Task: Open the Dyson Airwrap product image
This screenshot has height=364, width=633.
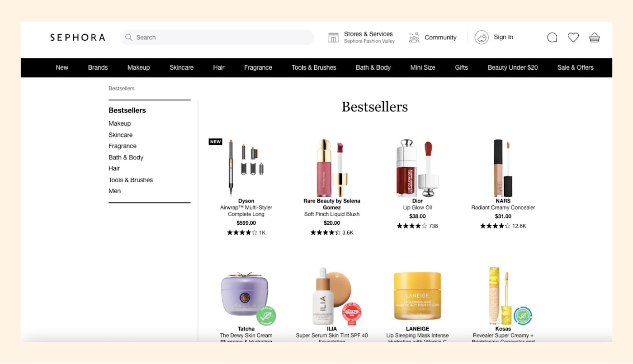Action: click(246, 167)
